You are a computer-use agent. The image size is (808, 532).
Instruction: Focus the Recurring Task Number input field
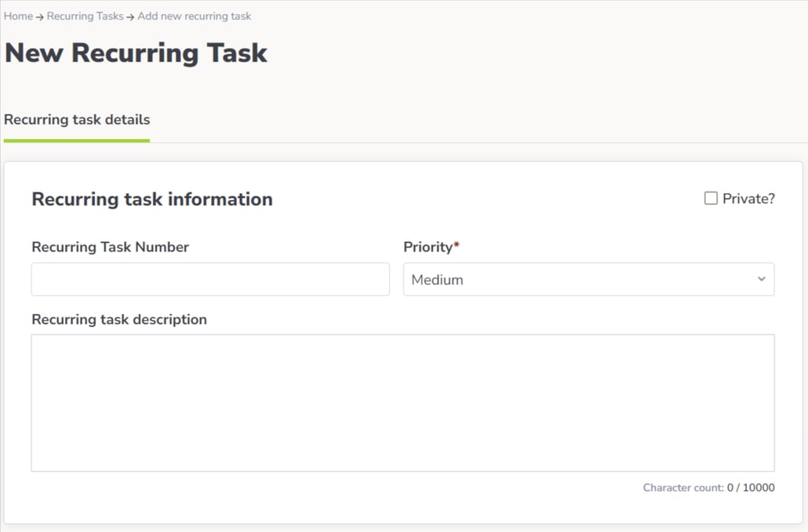point(209,279)
